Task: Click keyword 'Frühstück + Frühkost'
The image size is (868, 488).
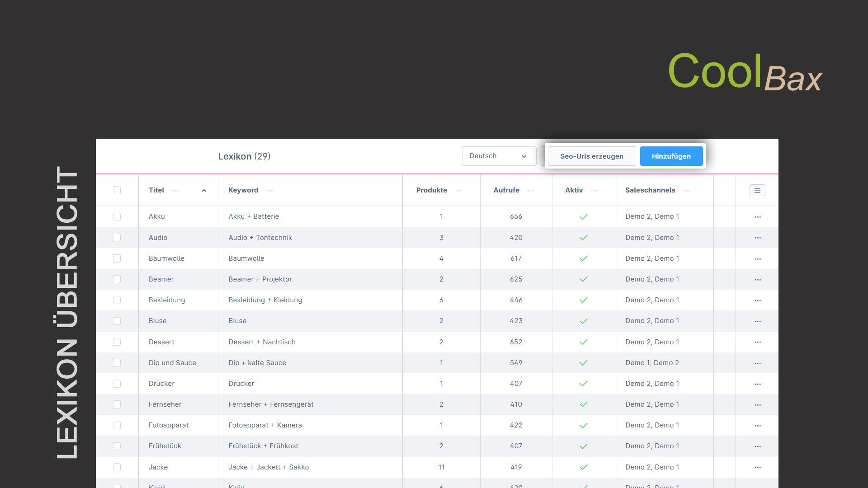Action: click(263, 446)
